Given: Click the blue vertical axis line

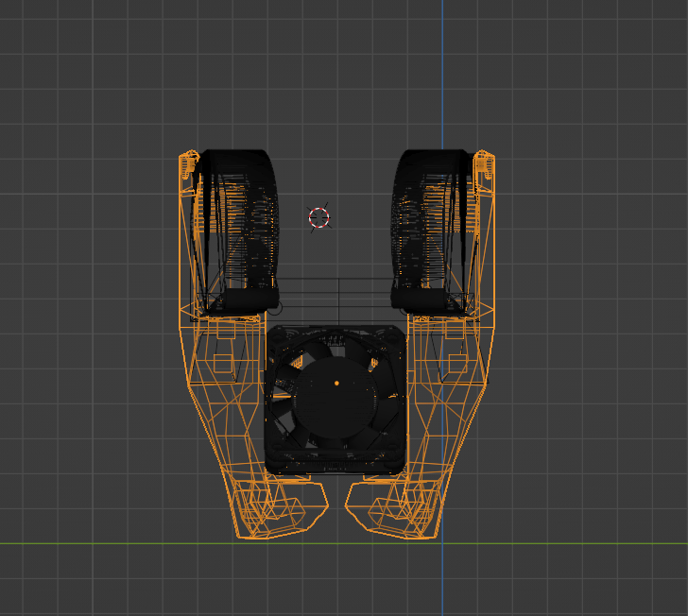Looking at the screenshot, I should pos(442,76).
